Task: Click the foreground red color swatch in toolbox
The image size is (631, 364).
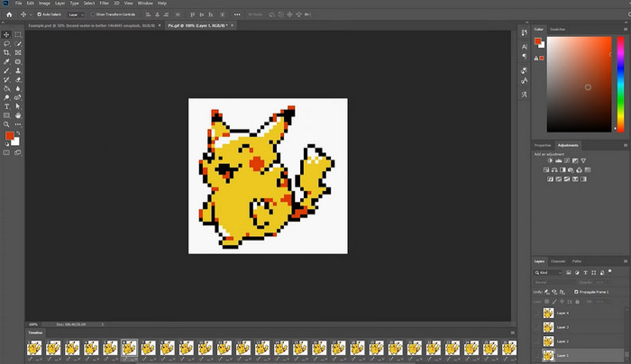Action: click(x=9, y=135)
